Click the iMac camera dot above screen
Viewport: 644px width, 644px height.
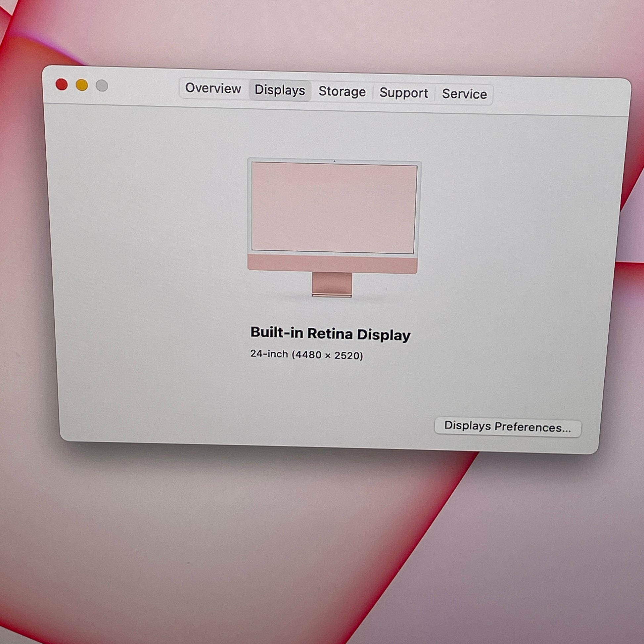point(334,161)
